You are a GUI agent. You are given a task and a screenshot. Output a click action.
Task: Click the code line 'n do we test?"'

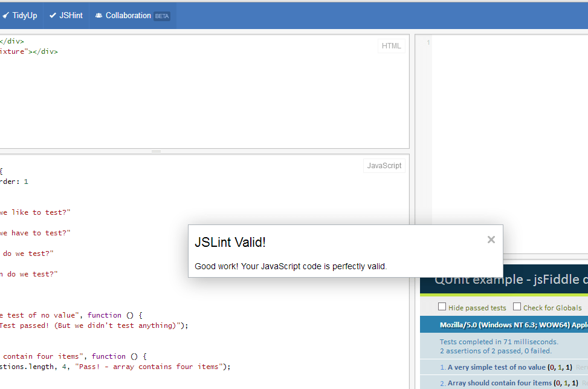click(x=29, y=274)
